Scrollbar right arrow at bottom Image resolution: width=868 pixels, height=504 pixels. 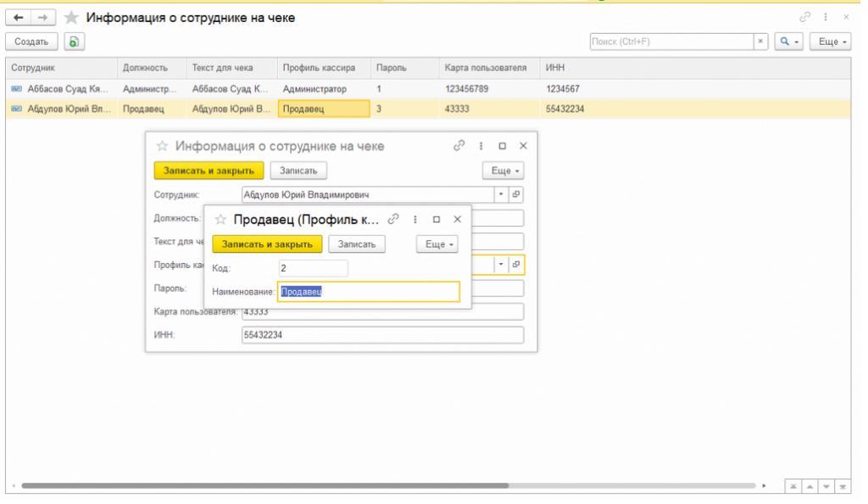pos(764,486)
